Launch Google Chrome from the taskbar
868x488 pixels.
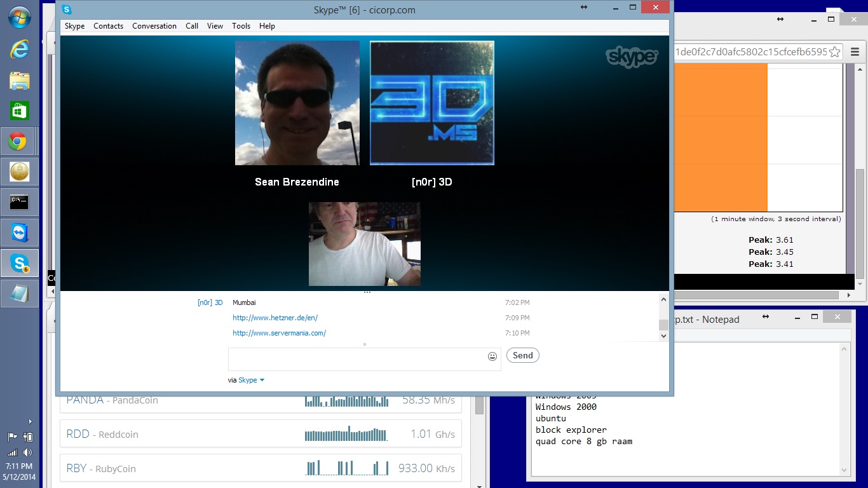pos(18,141)
